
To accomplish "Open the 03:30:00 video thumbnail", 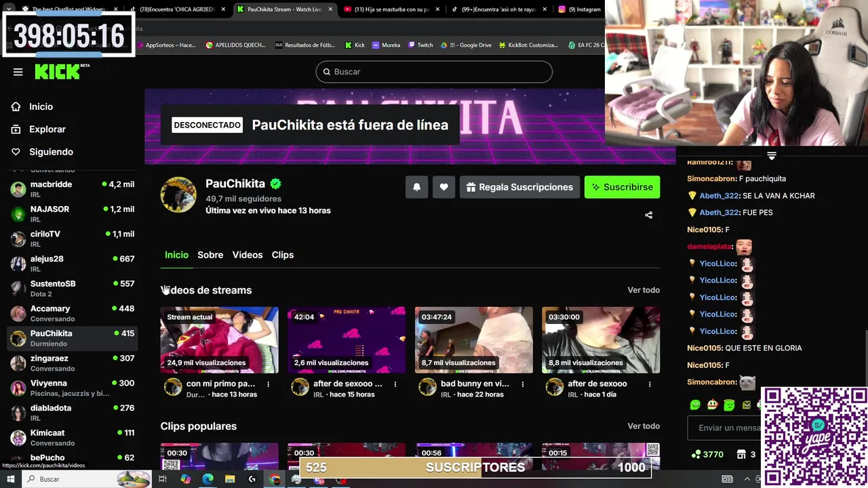I will click(601, 340).
